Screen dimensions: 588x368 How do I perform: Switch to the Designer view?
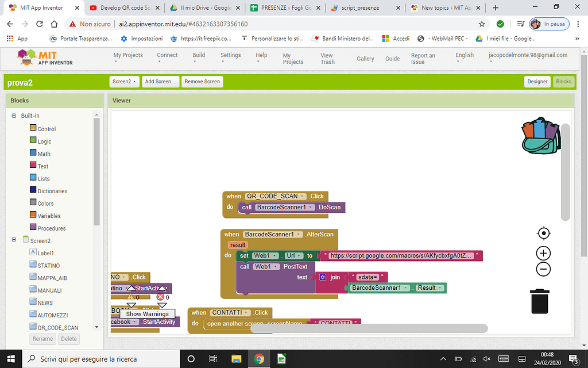pyautogui.click(x=537, y=81)
